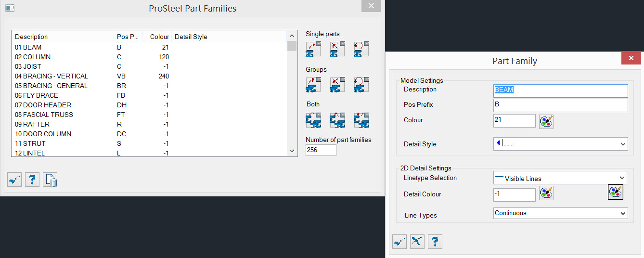Confirm Part Families dialog with checkmark button
The height and width of the screenshot is (258, 644).
tap(14, 180)
